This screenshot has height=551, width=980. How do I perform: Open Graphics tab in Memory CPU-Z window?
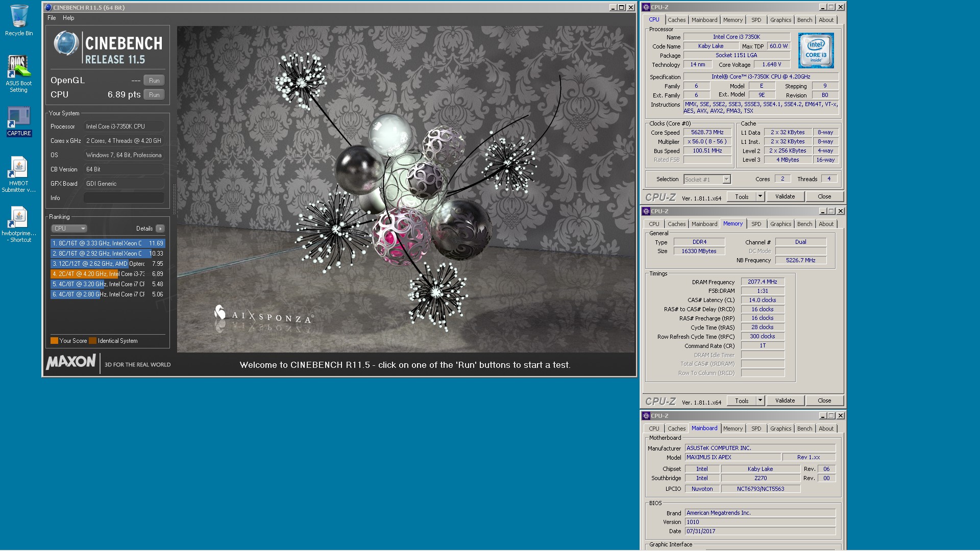pyautogui.click(x=780, y=224)
